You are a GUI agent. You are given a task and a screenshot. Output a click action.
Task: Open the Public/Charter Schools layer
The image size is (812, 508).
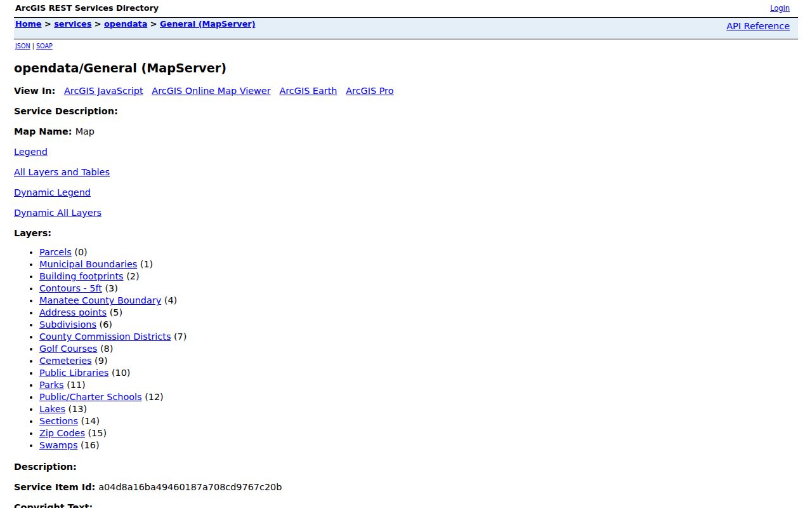click(91, 397)
